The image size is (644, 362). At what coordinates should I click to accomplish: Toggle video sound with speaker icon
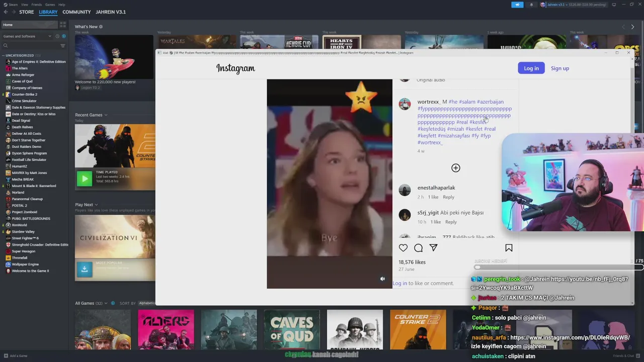382,279
